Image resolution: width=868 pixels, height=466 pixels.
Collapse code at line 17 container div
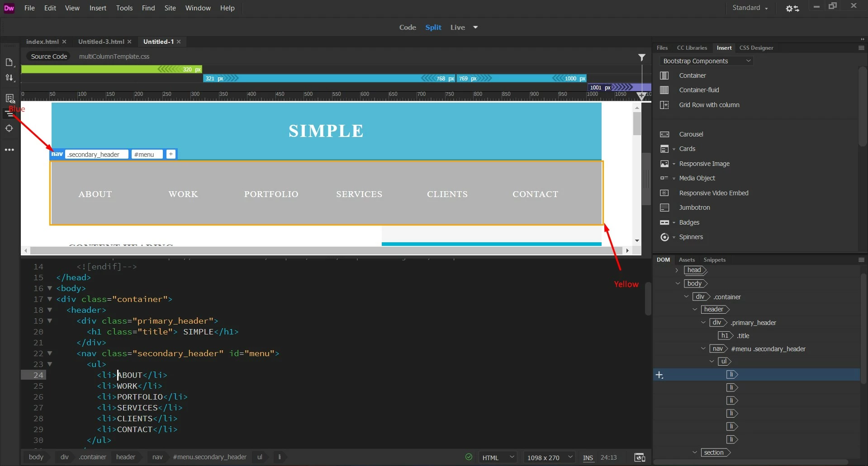[x=50, y=299]
